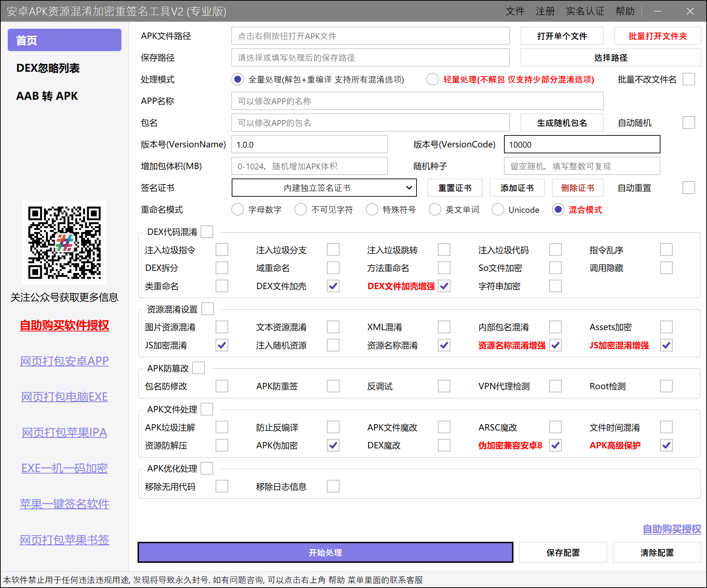Enable Assets加密 checkbox
Viewport: 707px width, 588px height.
[666, 327]
